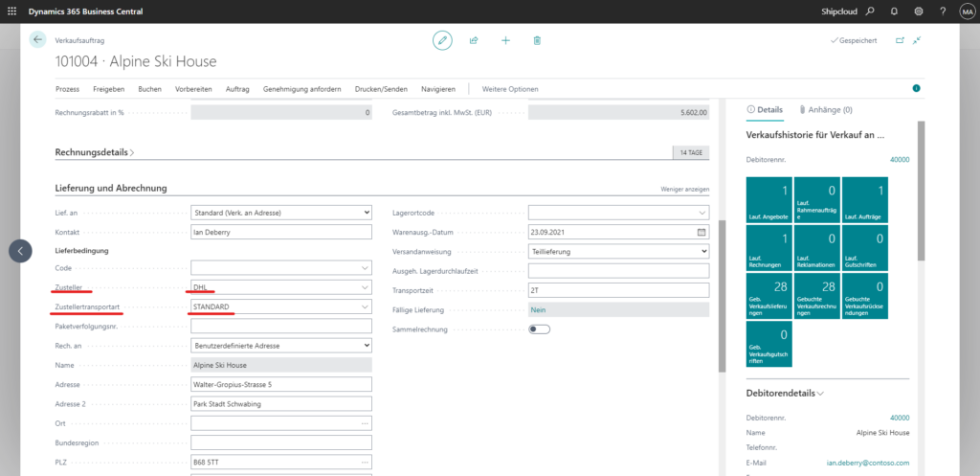Open the settings gear icon
980x476 pixels.
(919, 11)
